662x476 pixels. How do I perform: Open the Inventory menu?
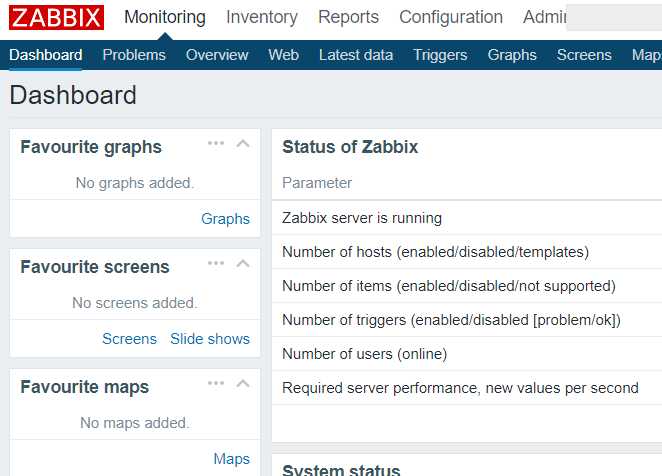tap(262, 17)
